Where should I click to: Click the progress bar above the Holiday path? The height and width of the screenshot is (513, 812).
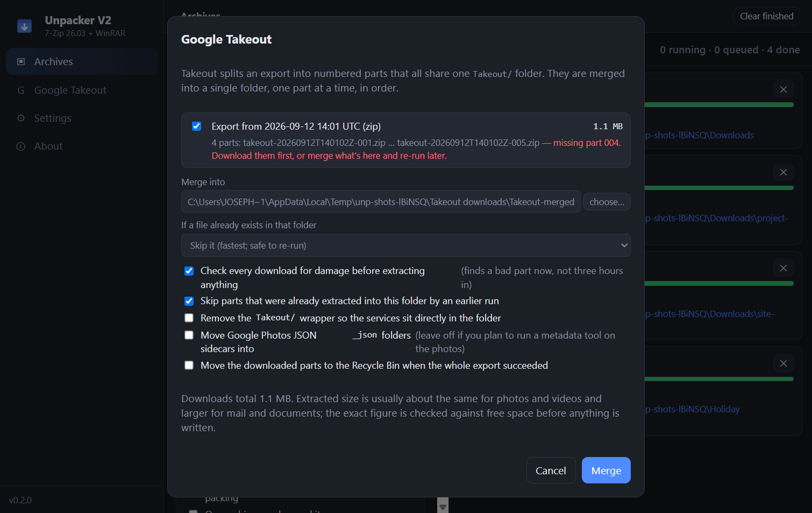pyautogui.click(x=719, y=379)
